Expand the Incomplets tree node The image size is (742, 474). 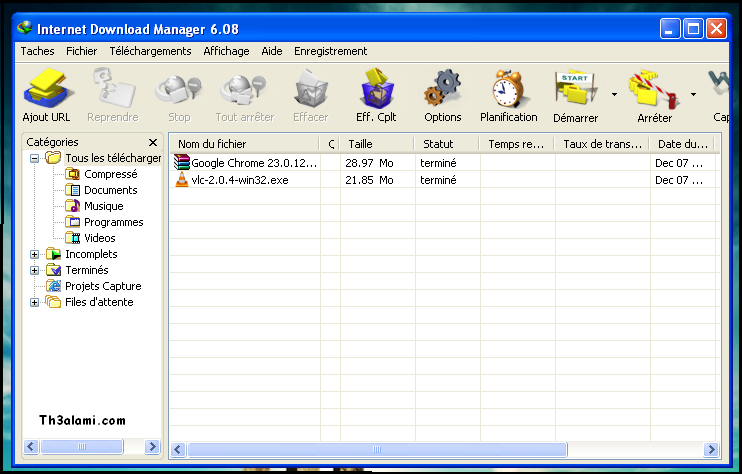coord(35,255)
